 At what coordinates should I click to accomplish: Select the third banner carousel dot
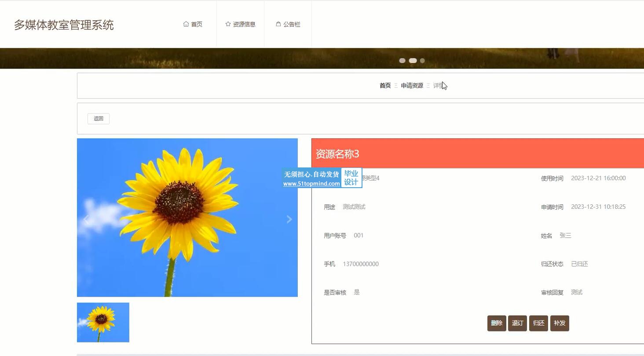click(x=422, y=61)
